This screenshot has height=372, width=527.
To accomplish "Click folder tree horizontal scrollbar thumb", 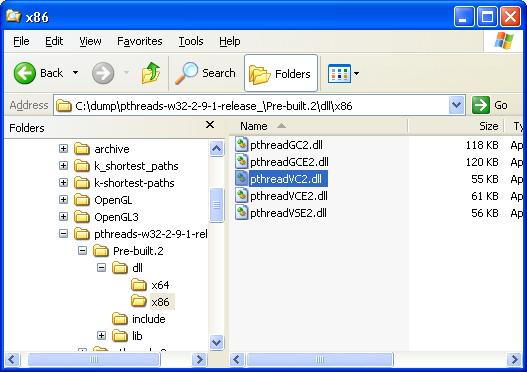I will [93, 360].
